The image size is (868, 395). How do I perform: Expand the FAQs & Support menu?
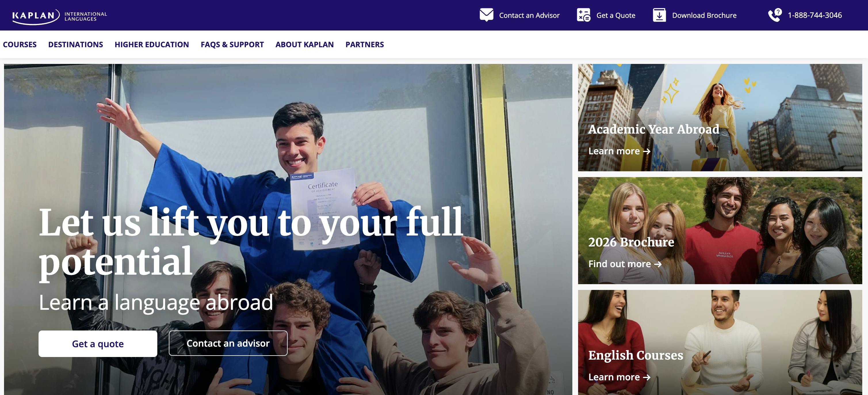pos(232,45)
